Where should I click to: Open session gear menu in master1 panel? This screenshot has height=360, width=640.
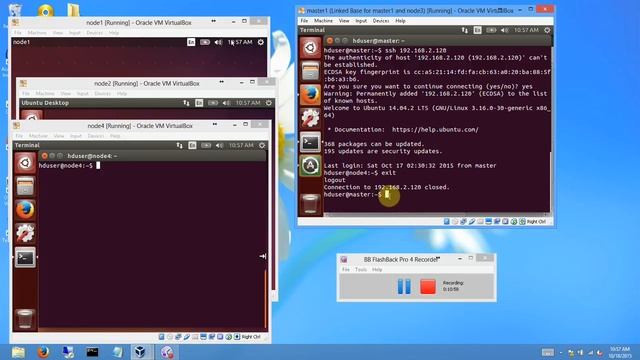(x=547, y=30)
